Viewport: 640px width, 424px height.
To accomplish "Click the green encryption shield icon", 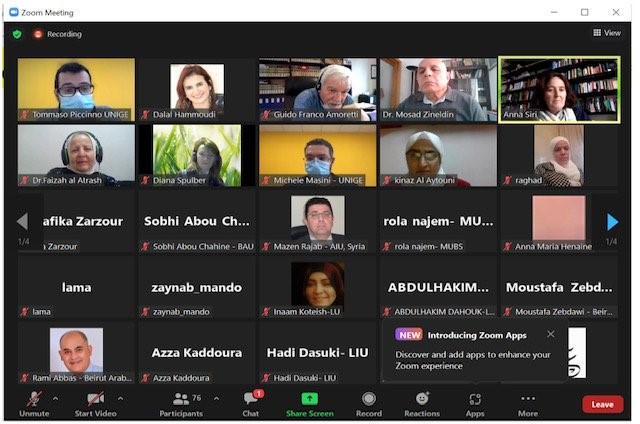I will coord(17,34).
